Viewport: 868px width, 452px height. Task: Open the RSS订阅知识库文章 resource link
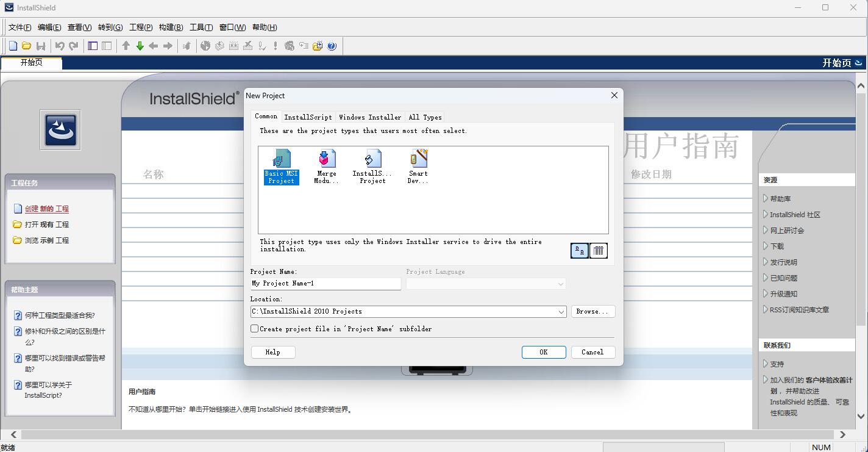point(799,310)
